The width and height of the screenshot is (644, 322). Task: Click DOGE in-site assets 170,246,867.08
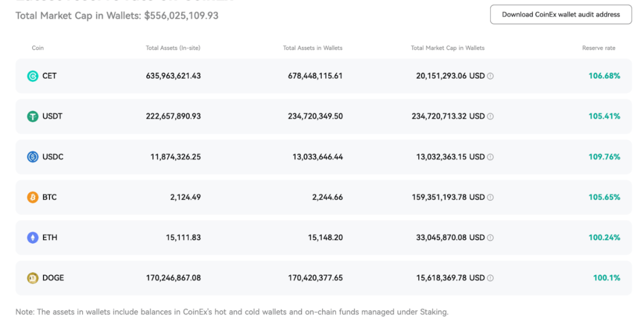[173, 278]
